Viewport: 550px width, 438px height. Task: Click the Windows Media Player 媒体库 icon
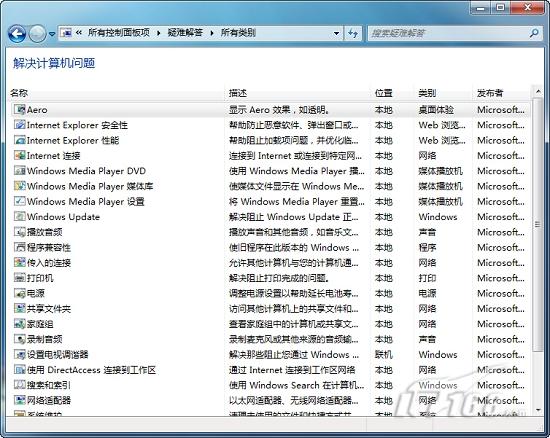[20, 186]
